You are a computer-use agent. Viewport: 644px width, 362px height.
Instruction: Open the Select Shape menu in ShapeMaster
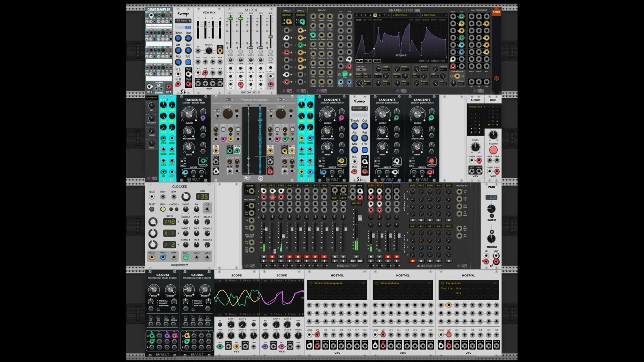(x=434, y=15)
